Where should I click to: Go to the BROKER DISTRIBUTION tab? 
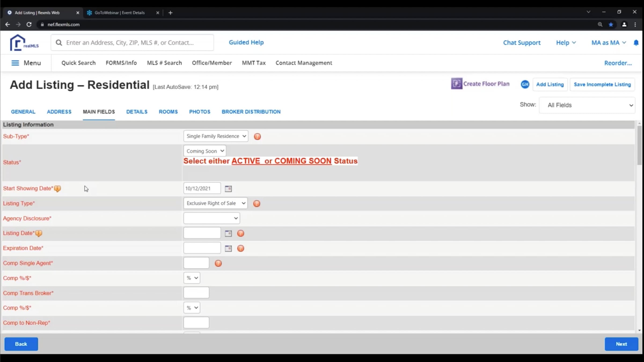pos(251,112)
